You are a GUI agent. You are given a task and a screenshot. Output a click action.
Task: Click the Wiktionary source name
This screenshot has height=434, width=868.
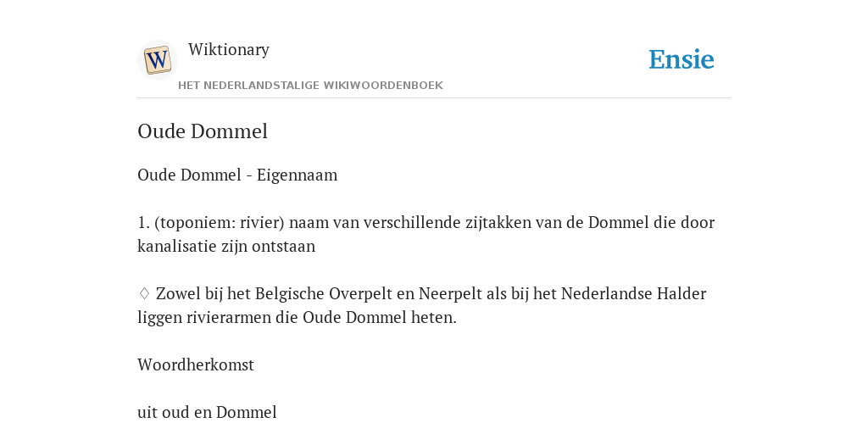tap(229, 49)
